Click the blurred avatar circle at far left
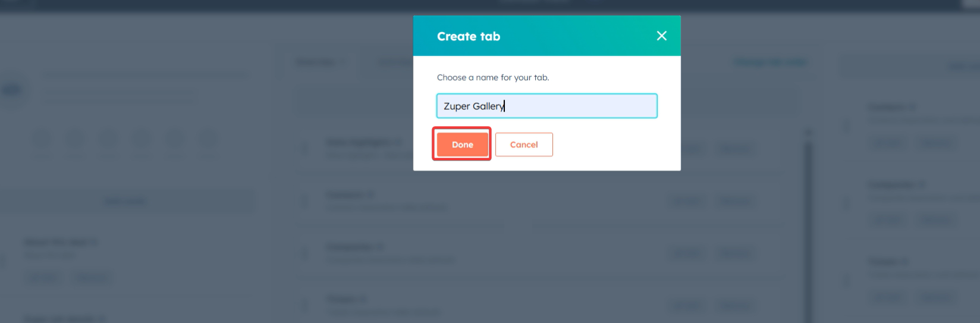Viewport: 980px width, 323px height. coord(12,90)
